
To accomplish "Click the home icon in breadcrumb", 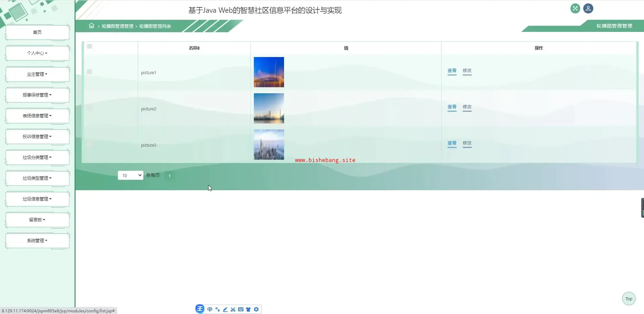I will tap(91, 26).
